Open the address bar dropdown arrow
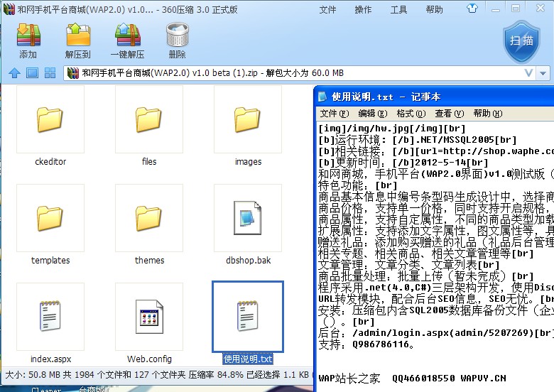This screenshot has height=392, width=554. pyautogui.click(x=543, y=73)
